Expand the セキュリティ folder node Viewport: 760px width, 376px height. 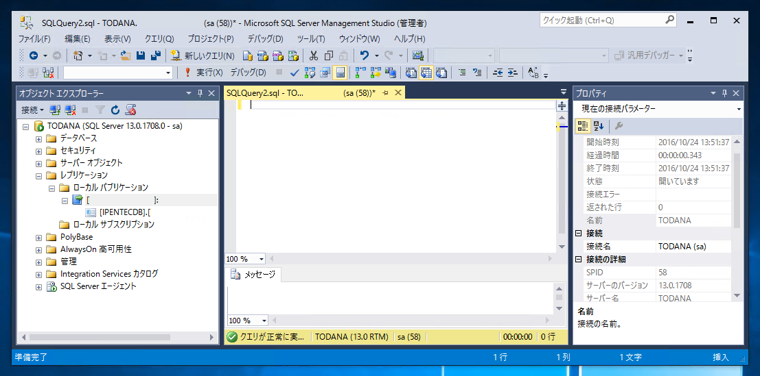tap(39, 151)
